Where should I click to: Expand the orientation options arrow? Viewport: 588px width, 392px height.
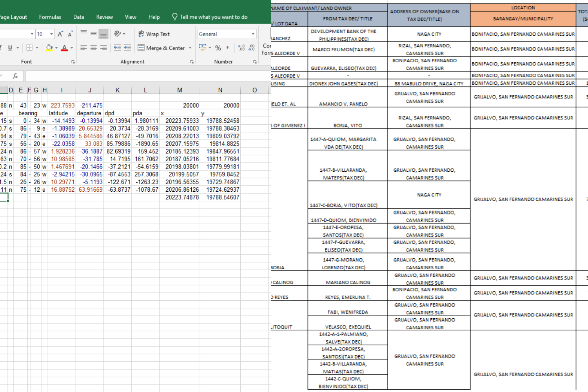coord(124,34)
